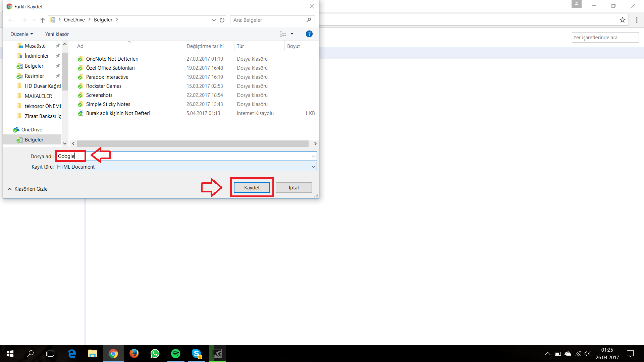Open Spotify from the taskbar

point(175,354)
